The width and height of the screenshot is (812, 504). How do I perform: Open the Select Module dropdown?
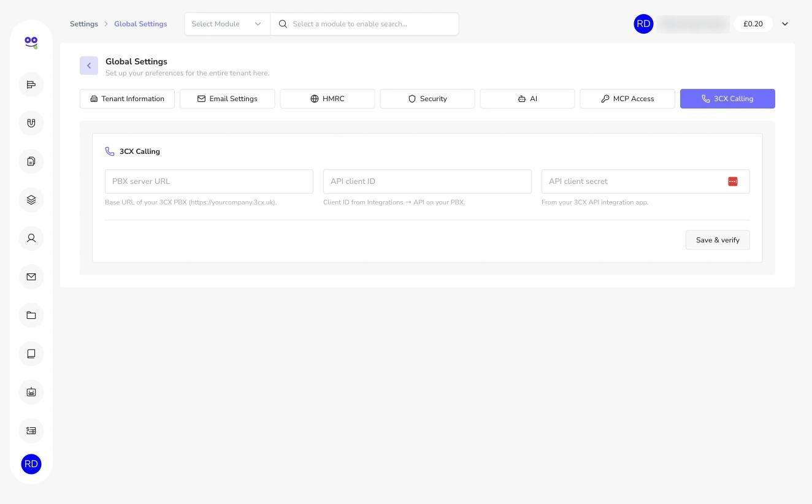coord(227,24)
